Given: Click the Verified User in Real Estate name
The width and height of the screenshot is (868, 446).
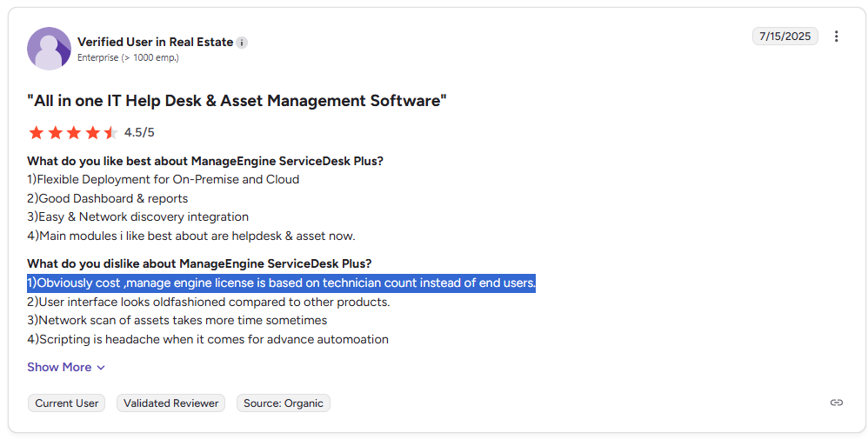Looking at the screenshot, I should (x=155, y=42).
